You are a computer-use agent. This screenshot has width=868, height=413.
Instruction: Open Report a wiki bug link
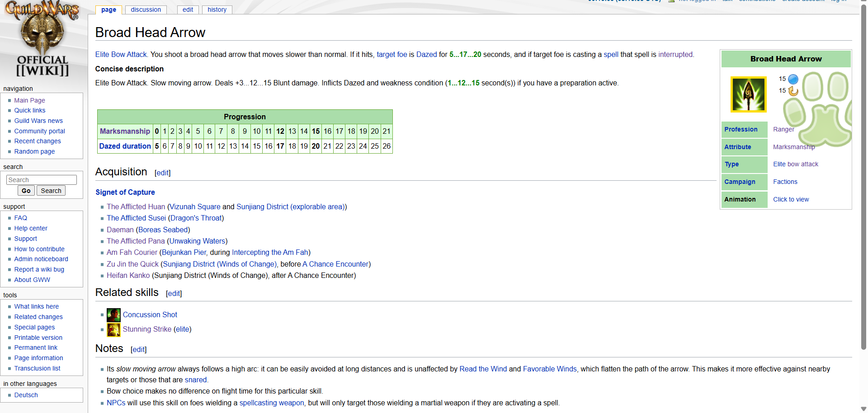pos(39,269)
